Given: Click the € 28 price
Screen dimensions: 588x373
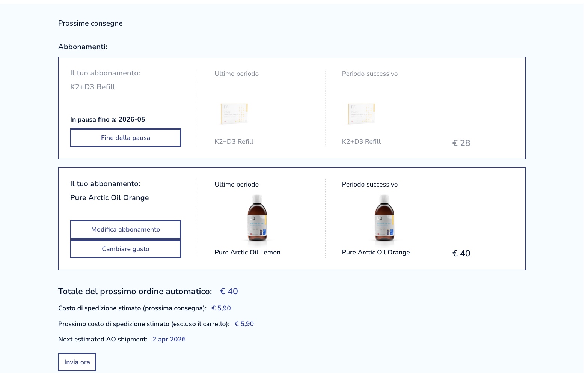Looking at the screenshot, I should point(461,143).
